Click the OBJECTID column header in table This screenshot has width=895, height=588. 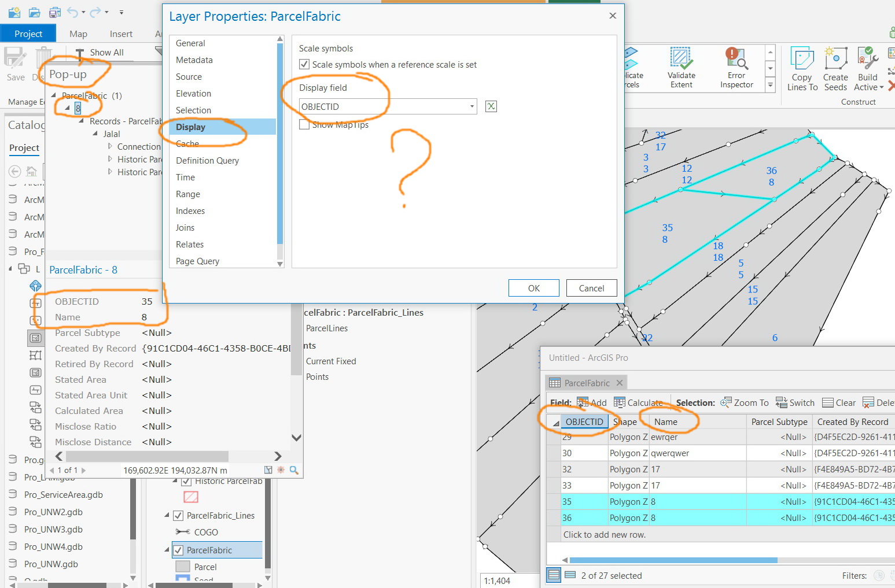[x=584, y=421]
